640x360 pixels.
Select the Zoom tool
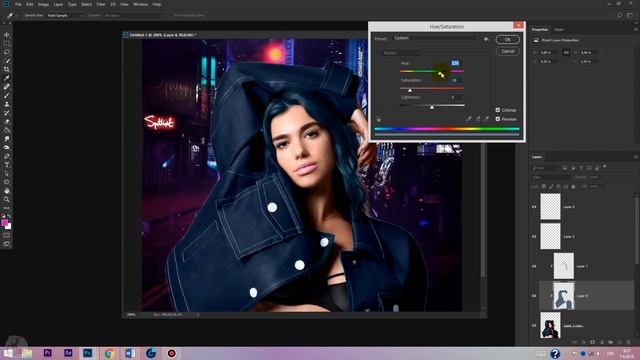pos(7,199)
